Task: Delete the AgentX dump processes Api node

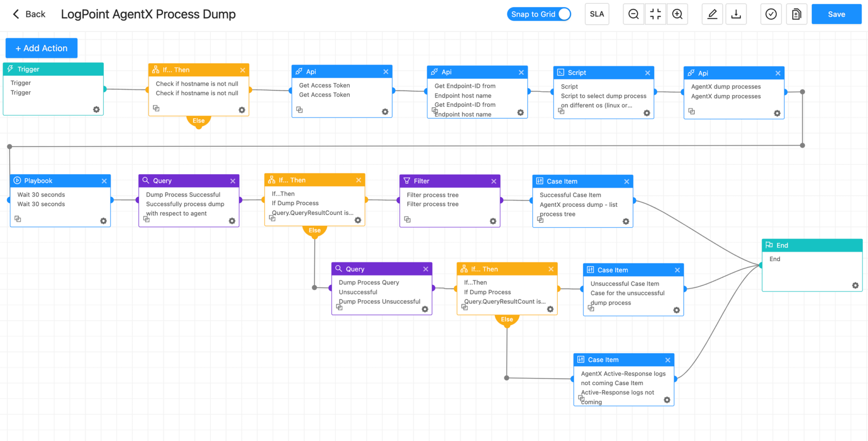Action: coord(778,73)
